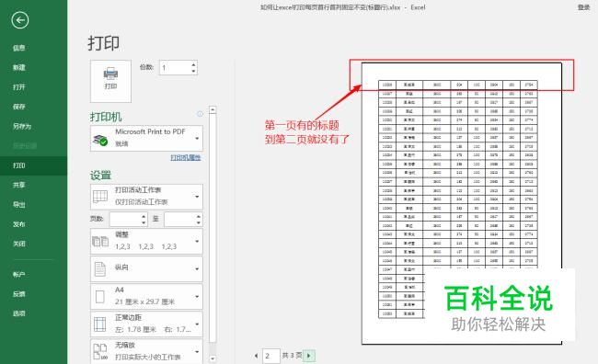Open the A4 paper size dropdown
This screenshot has height=364, width=598.
(147, 296)
